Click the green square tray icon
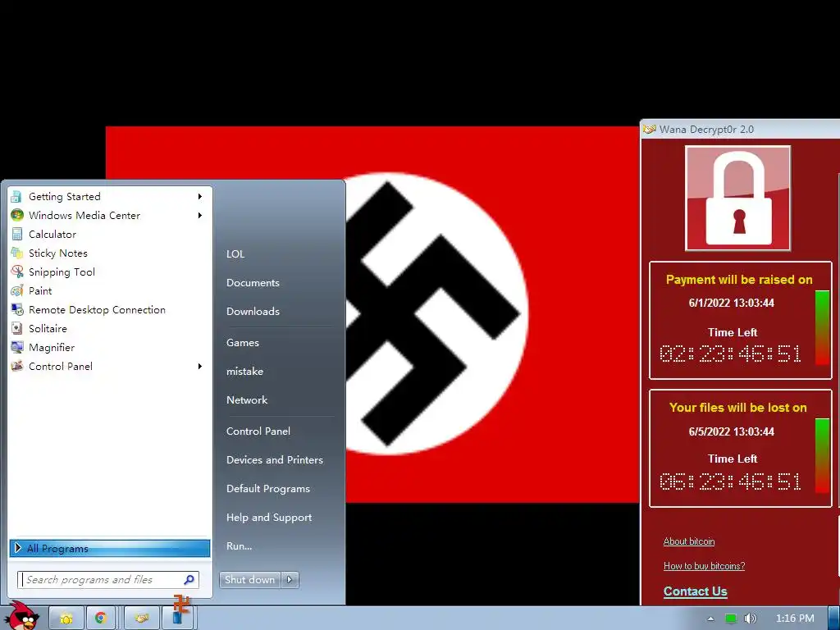Image resolution: width=840 pixels, height=630 pixels. click(731, 619)
